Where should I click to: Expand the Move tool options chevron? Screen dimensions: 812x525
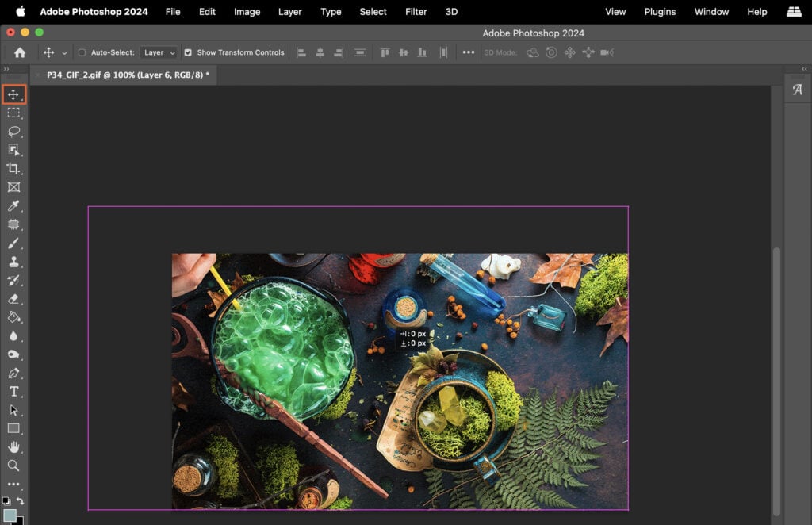click(x=65, y=52)
